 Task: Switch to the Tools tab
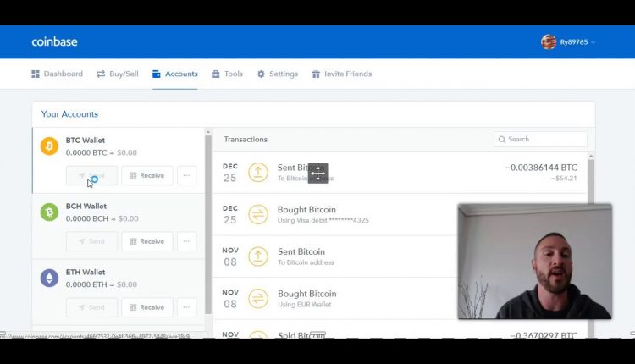coord(227,74)
